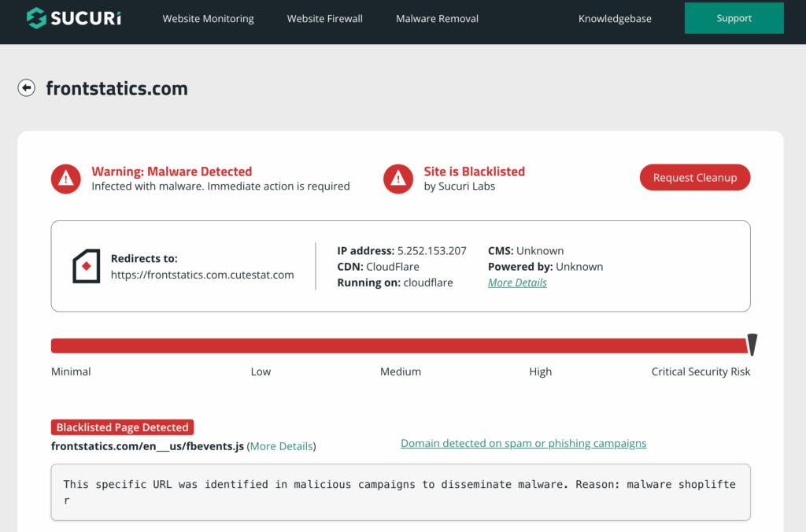Click the redirect file icon
This screenshot has height=532, width=806.
[x=86, y=267]
